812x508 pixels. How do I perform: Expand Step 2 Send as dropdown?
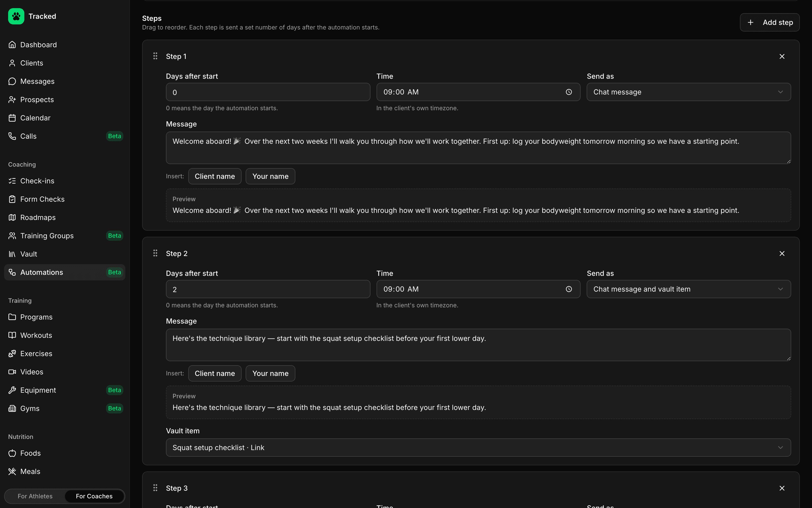click(688, 289)
